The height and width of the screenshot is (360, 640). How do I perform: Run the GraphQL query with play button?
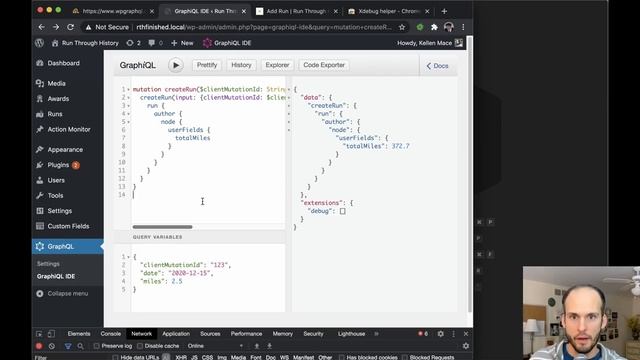pyautogui.click(x=176, y=65)
